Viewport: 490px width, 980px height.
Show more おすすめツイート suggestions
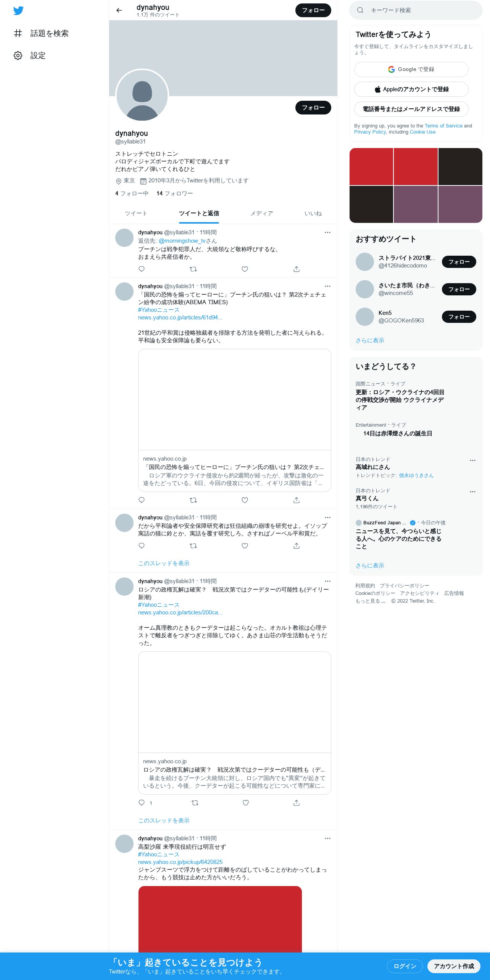[x=370, y=340]
